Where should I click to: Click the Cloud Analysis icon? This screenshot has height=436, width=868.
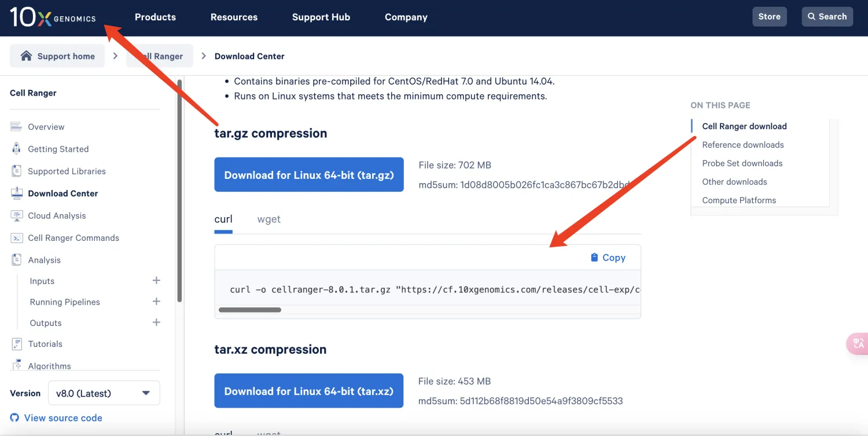[x=16, y=215]
